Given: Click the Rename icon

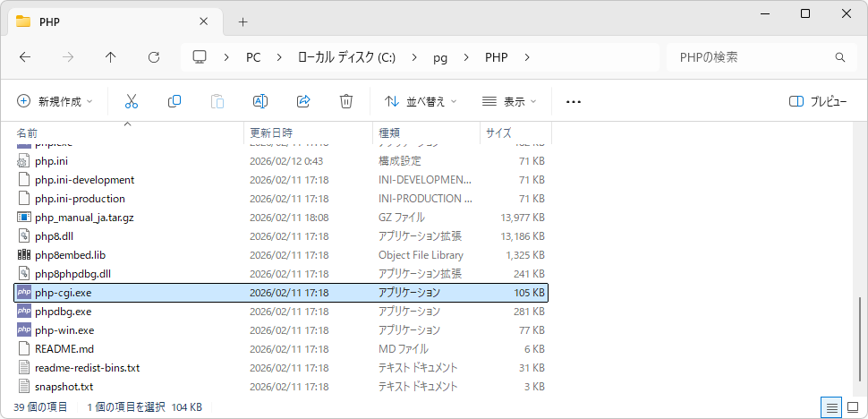Looking at the screenshot, I should click(x=260, y=101).
